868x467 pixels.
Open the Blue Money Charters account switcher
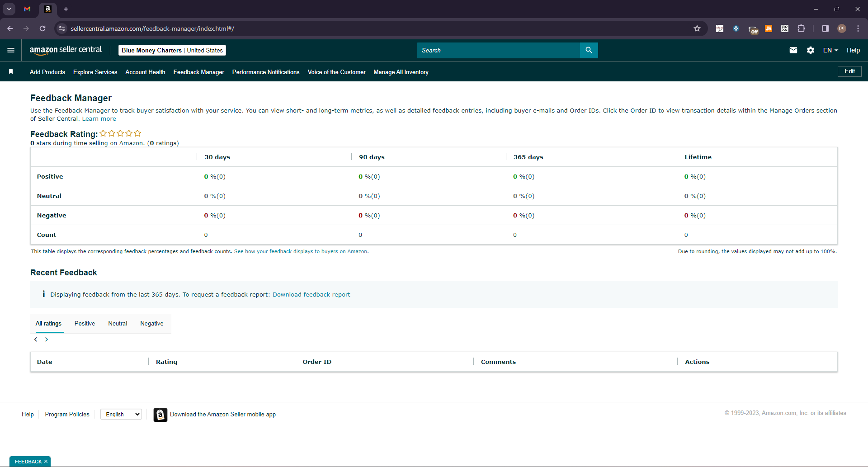click(x=172, y=50)
